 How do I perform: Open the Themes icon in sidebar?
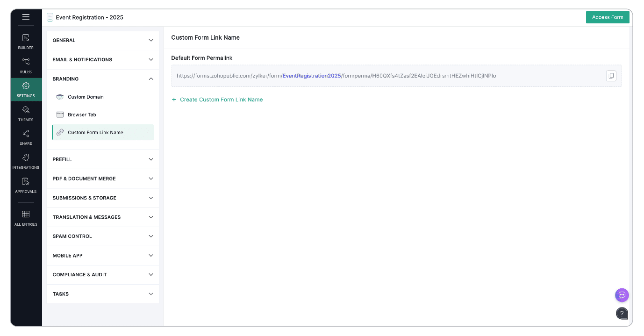(26, 109)
